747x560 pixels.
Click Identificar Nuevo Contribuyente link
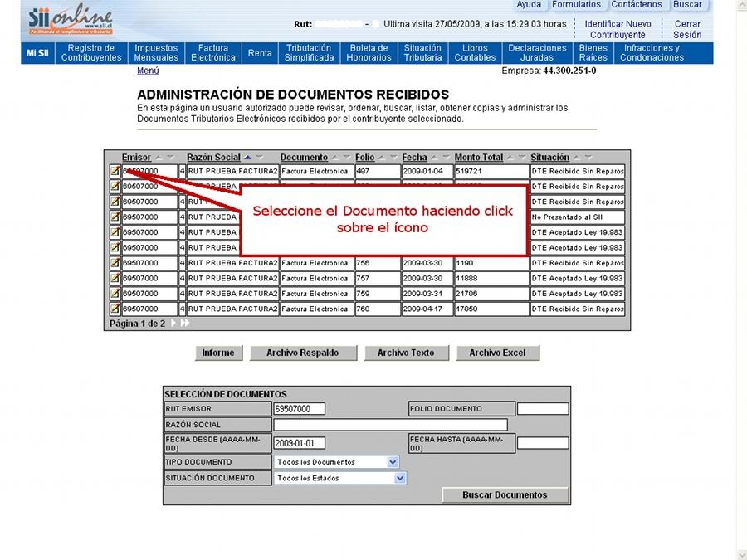coord(618,29)
